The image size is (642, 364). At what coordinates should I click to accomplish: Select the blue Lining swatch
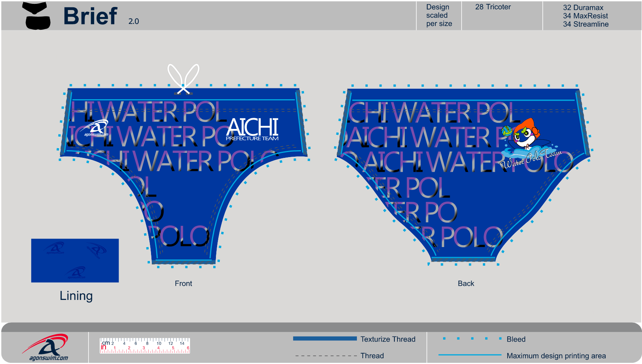point(75,261)
